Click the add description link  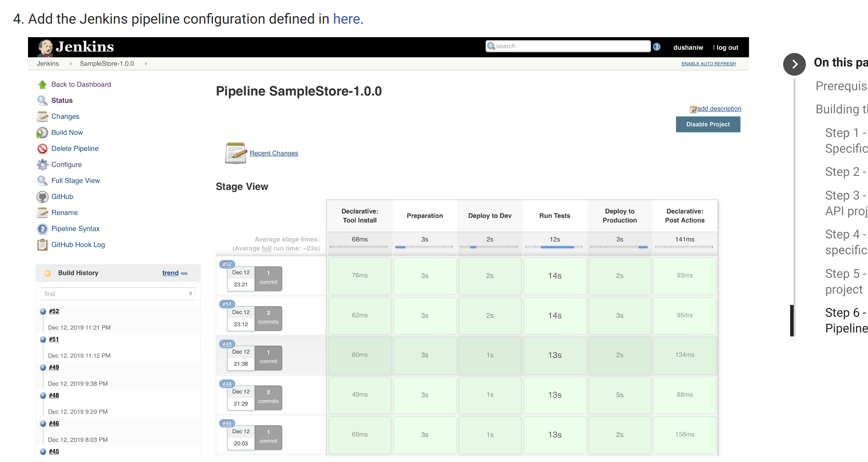[719, 108]
